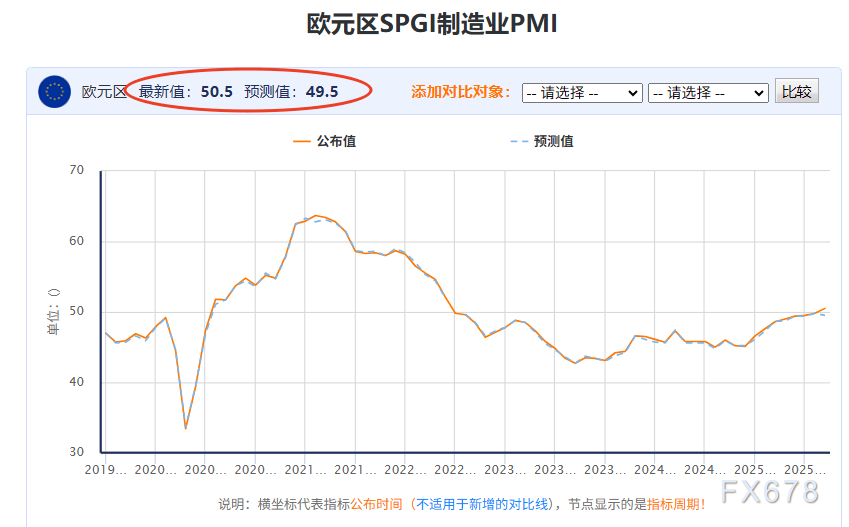Click the 最新值 50.5 value
The height and width of the screenshot is (527, 849).
point(217,92)
